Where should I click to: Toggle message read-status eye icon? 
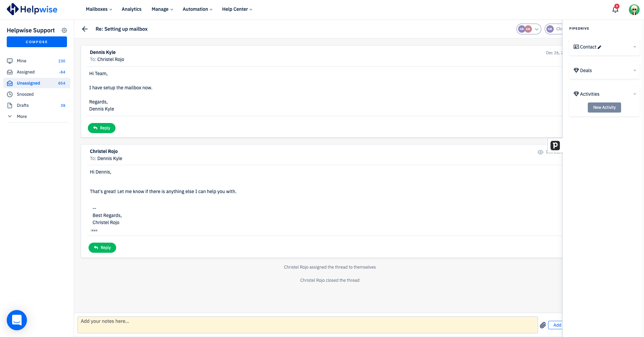pyautogui.click(x=541, y=152)
